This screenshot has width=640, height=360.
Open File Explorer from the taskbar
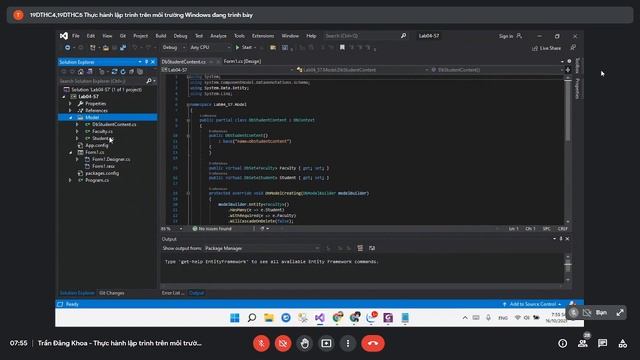pyautogui.click(x=269, y=318)
